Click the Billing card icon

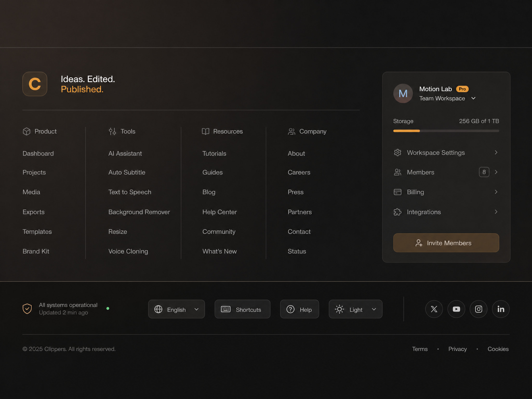pyautogui.click(x=397, y=192)
